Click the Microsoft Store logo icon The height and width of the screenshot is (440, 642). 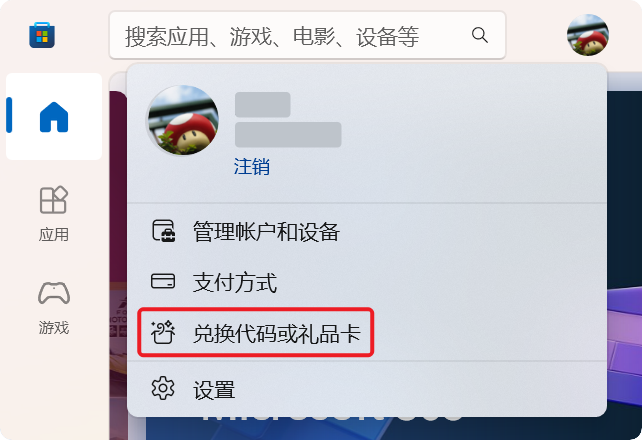42,35
